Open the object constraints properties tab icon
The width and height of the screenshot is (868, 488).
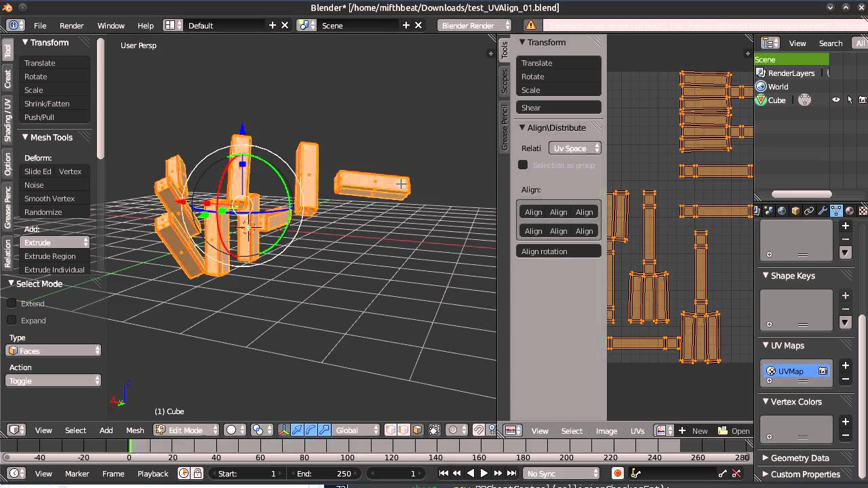tap(809, 211)
